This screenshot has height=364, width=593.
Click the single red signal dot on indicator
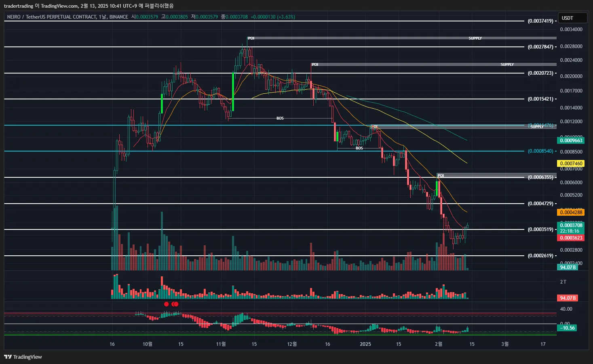[167, 304]
